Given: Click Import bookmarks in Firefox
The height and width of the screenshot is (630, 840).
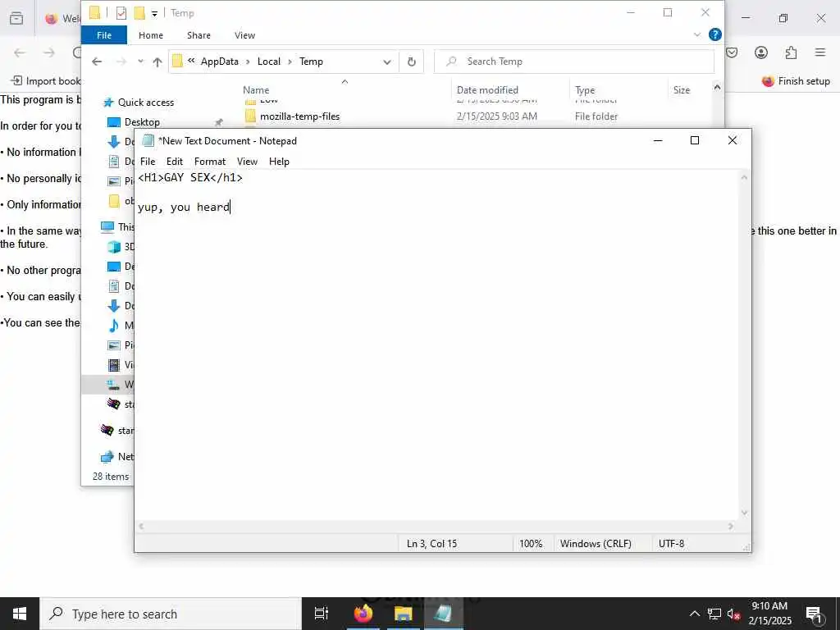Looking at the screenshot, I should point(46,81).
